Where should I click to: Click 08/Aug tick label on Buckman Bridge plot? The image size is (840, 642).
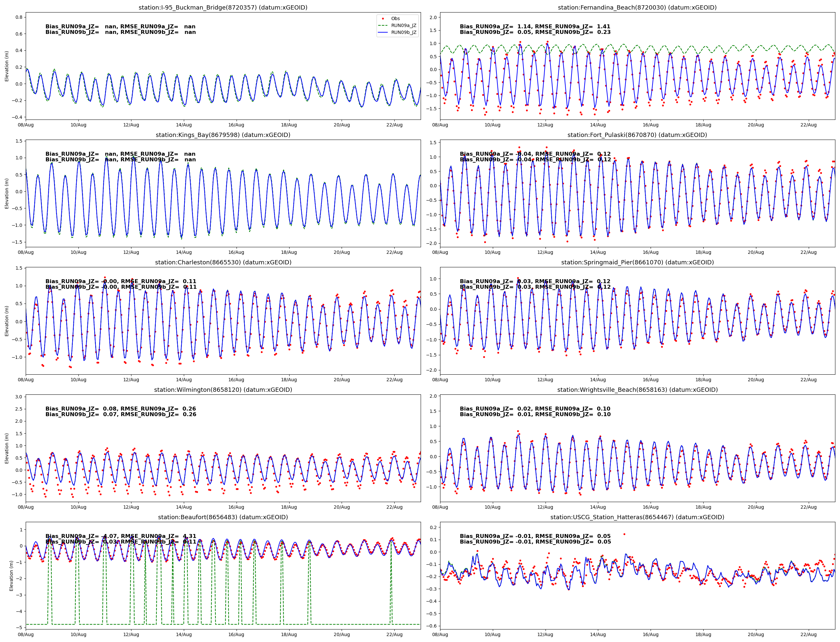click(26, 124)
